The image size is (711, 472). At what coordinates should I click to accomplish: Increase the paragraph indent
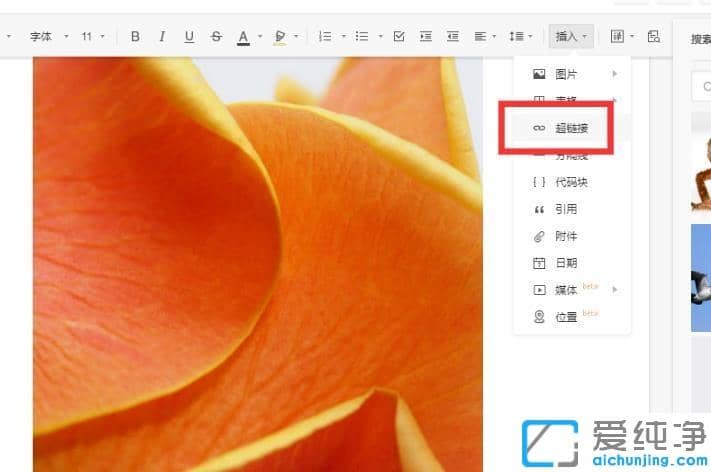[x=426, y=36]
